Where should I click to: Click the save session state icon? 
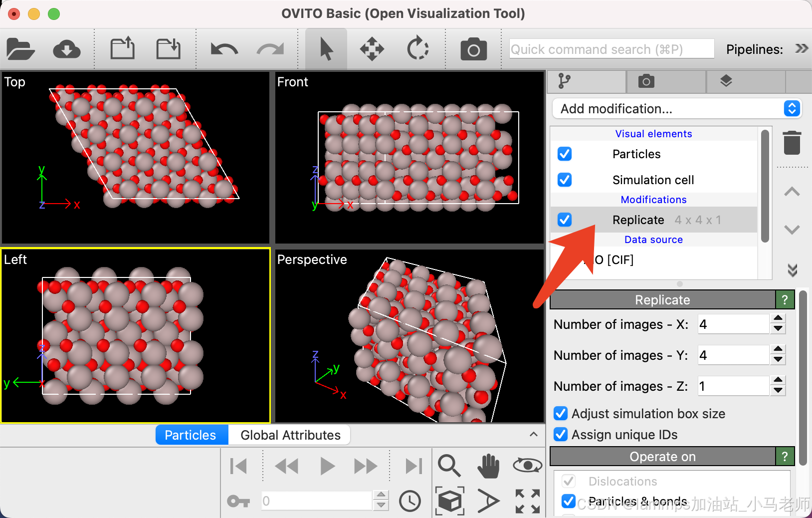(x=169, y=48)
